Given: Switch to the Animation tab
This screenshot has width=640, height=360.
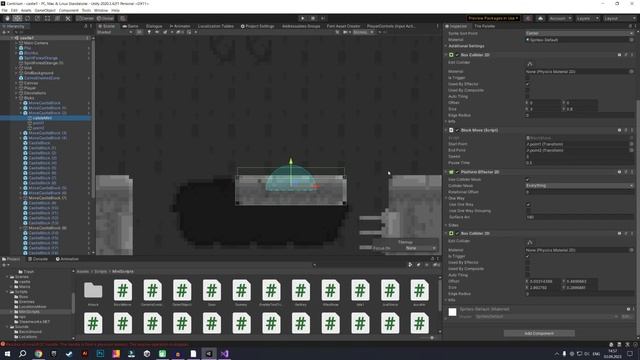Looking at the screenshot, I should click(67, 259).
